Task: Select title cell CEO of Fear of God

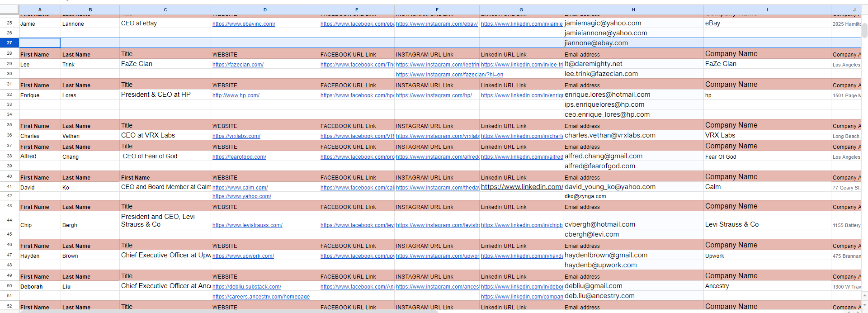Action: click(x=165, y=156)
